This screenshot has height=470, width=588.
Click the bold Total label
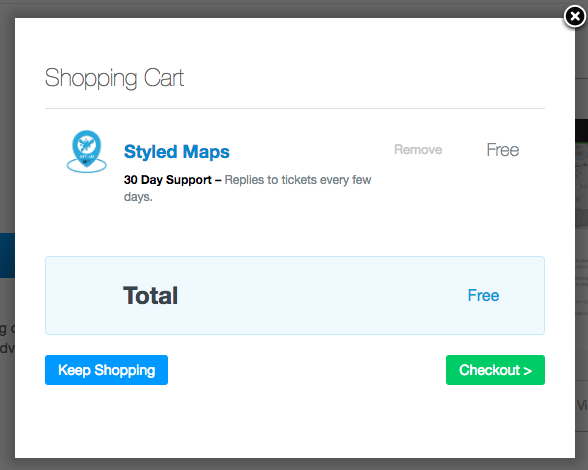pyautogui.click(x=150, y=296)
